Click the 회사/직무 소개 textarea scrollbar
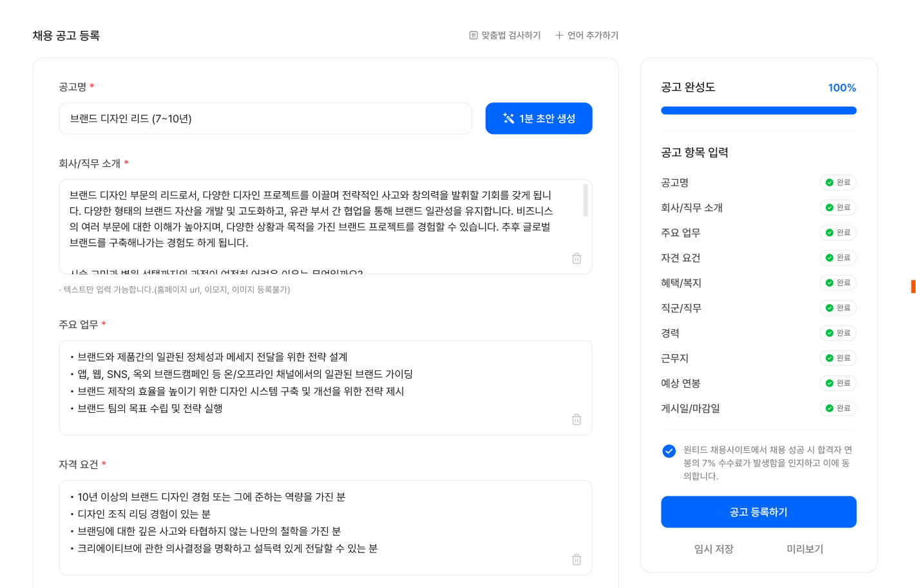Image resolution: width=916 pixels, height=588 pixels. point(585,200)
